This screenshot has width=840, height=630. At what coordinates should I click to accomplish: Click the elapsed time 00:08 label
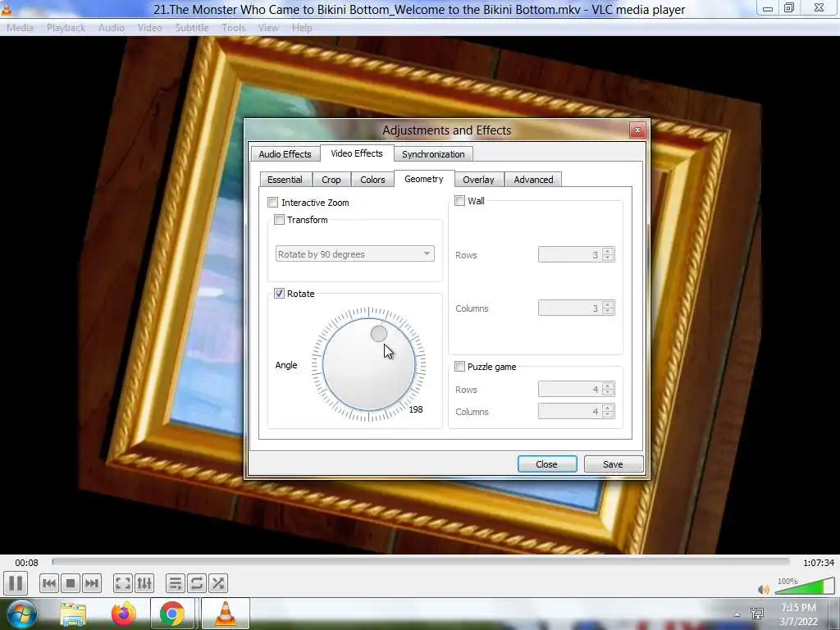tap(26, 563)
